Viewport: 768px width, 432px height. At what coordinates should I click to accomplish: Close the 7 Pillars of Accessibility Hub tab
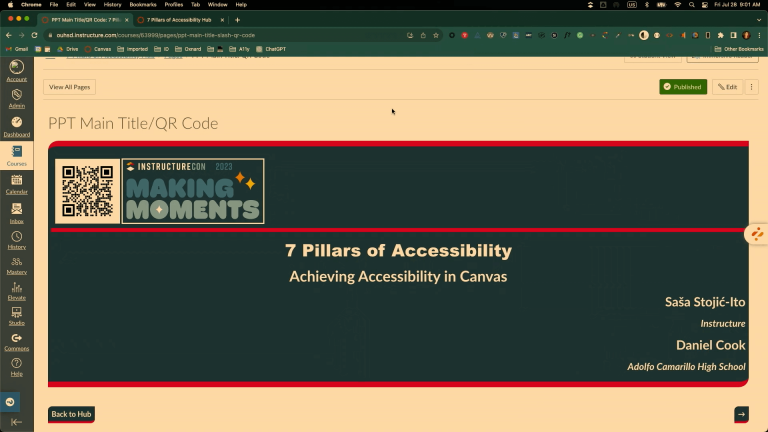[x=222, y=20]
